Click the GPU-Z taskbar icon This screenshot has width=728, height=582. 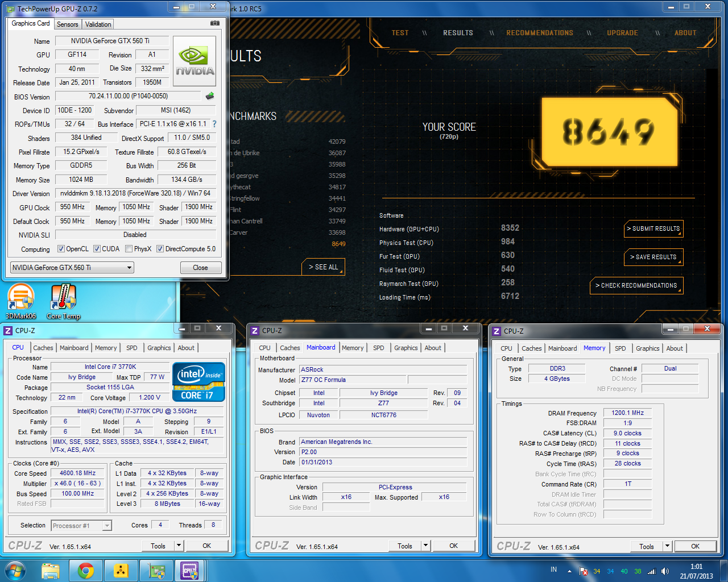pyautogui.click(x=156, y=571)
